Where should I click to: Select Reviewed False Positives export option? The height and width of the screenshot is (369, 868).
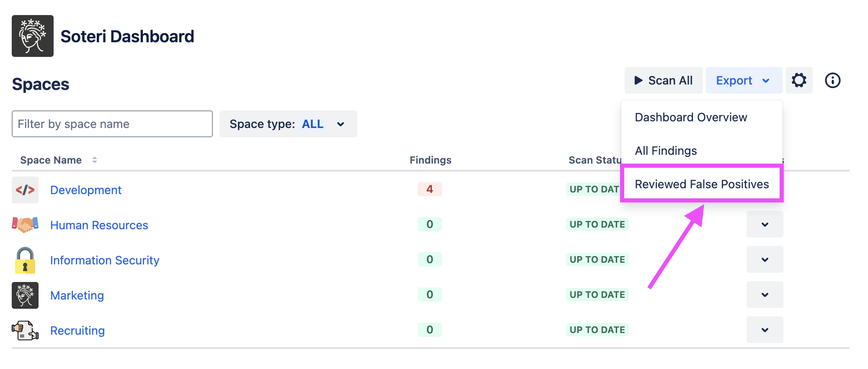(702, 184)
